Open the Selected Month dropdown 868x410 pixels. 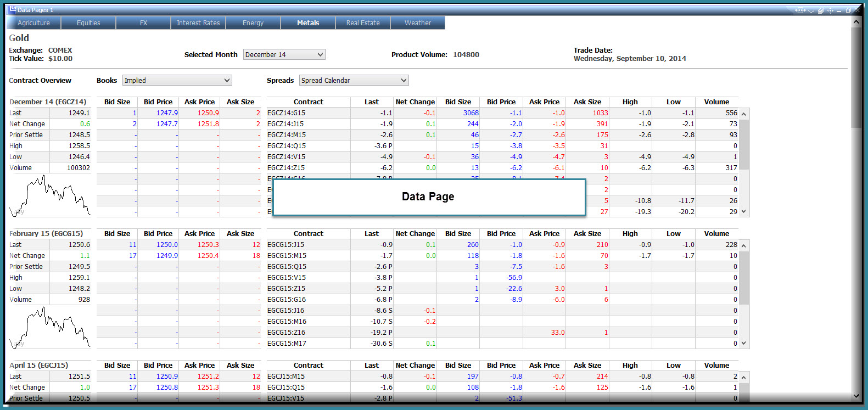284,54
